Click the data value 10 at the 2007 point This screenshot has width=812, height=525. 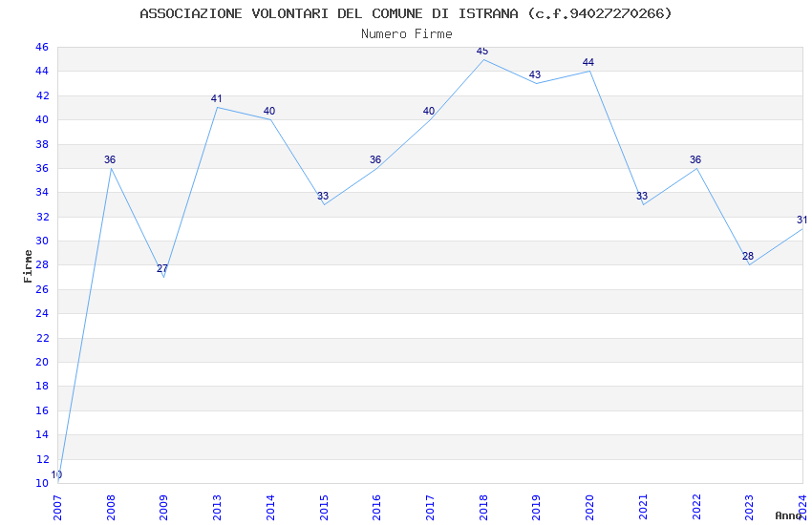coord(56,474)
